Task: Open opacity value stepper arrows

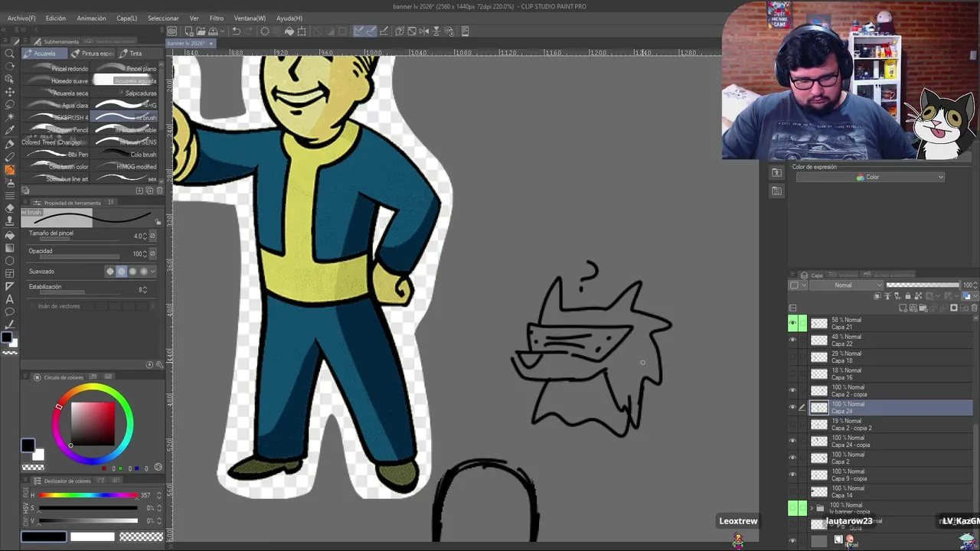Action: pos(145,254)
